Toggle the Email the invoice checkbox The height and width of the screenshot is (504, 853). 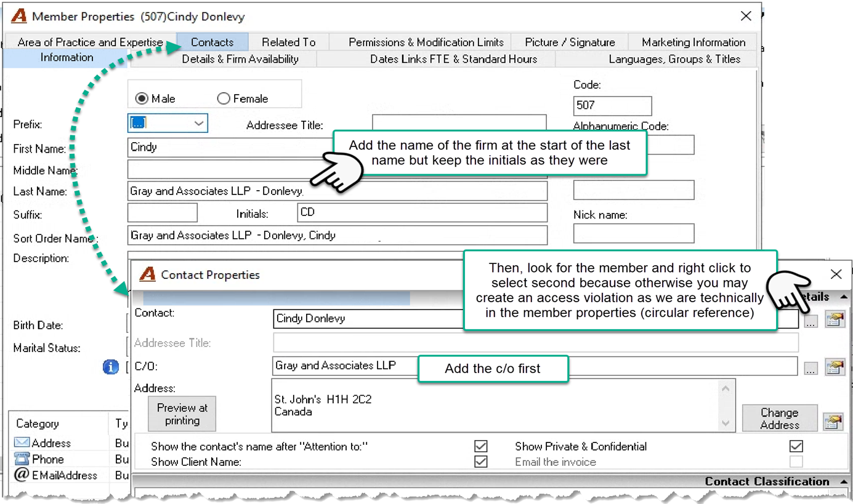click(x=796, y=462)
